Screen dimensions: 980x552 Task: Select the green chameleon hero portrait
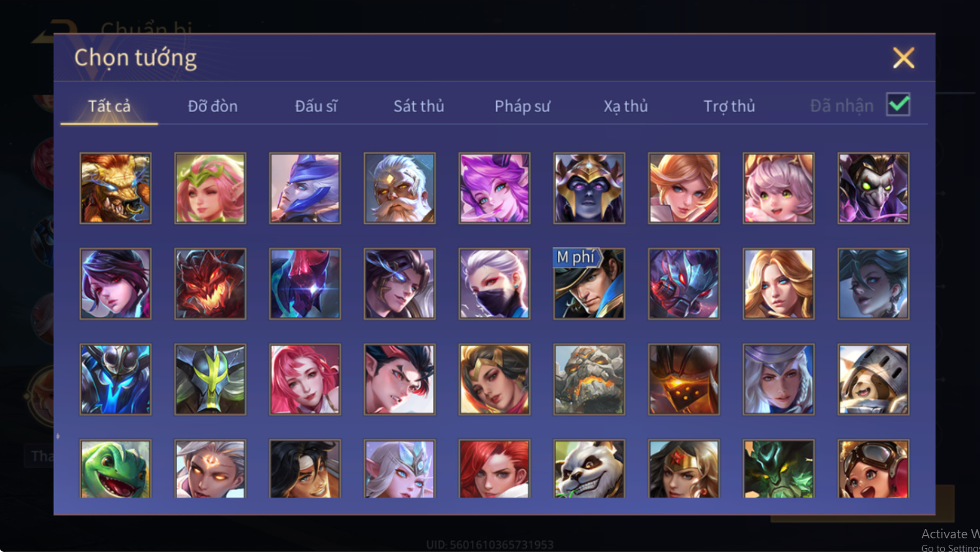[115, 469]
